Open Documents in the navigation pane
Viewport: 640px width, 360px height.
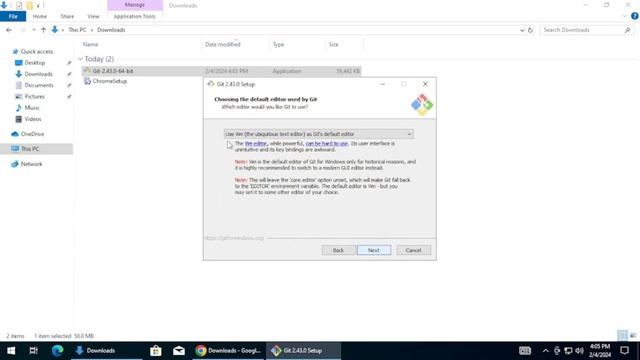39,85
